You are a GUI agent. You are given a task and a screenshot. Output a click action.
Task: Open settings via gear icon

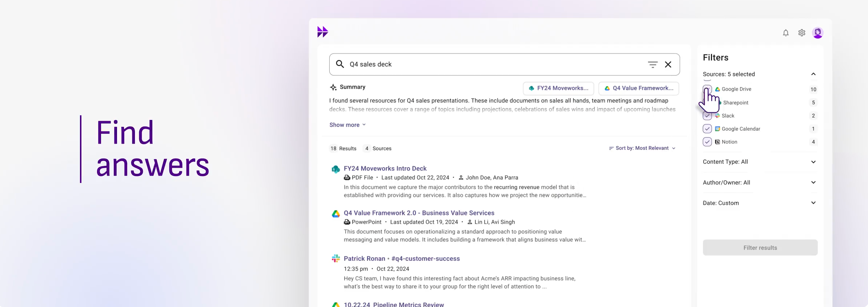click(x=801, y=33)
